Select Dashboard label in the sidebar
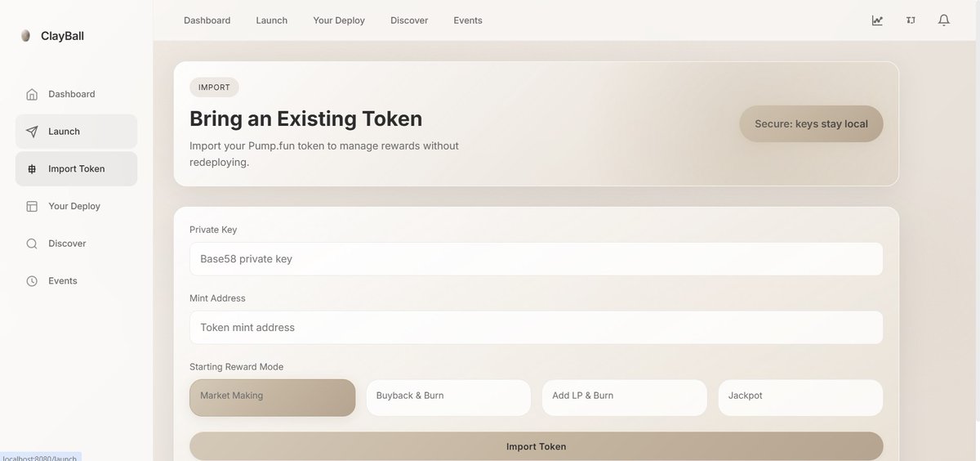The height and width of the screenshot is (461, 980). 72,94
